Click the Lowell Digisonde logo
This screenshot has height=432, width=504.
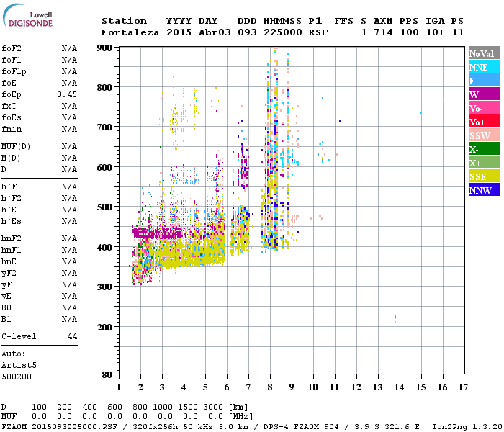27,15
